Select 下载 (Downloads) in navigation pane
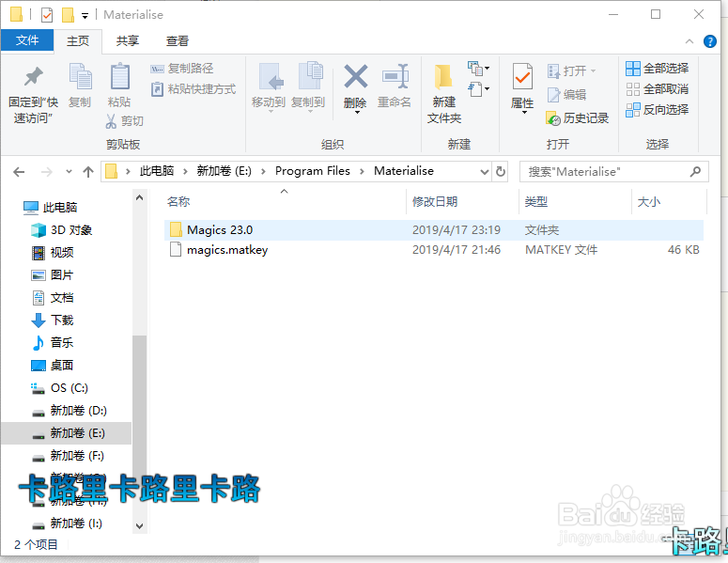 tap(53, 321)
